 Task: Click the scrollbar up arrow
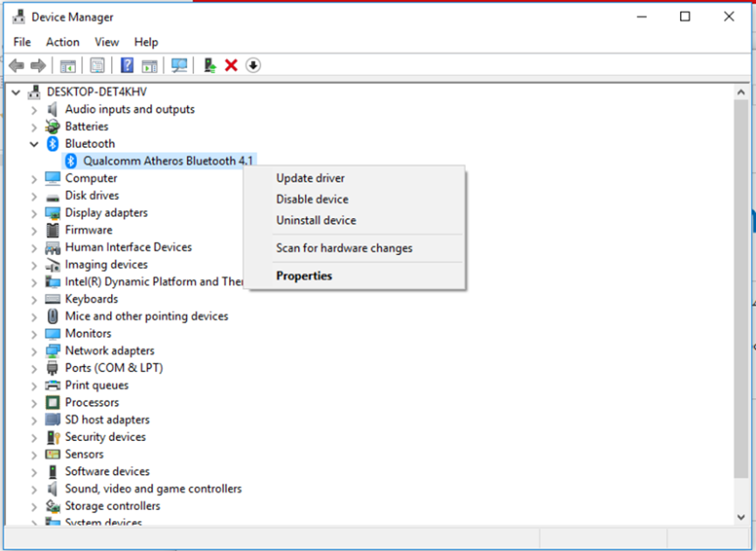(x=740, y=92)
